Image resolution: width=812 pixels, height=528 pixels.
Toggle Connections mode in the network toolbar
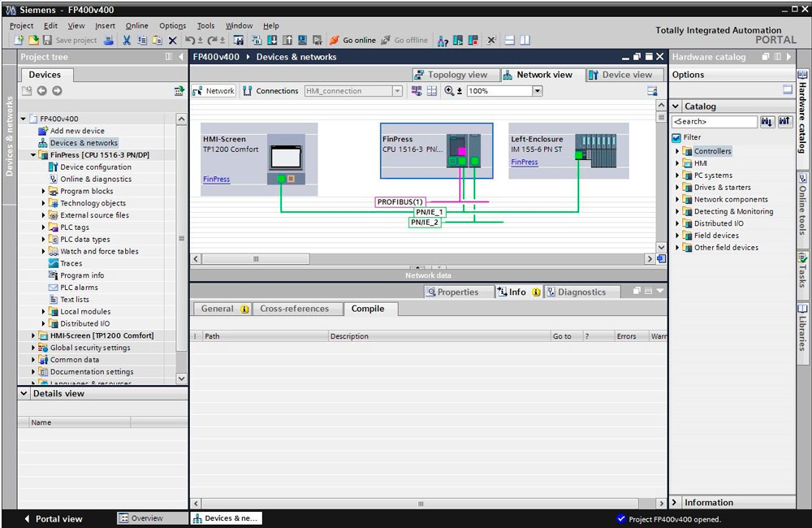click(x=270, y=91)
